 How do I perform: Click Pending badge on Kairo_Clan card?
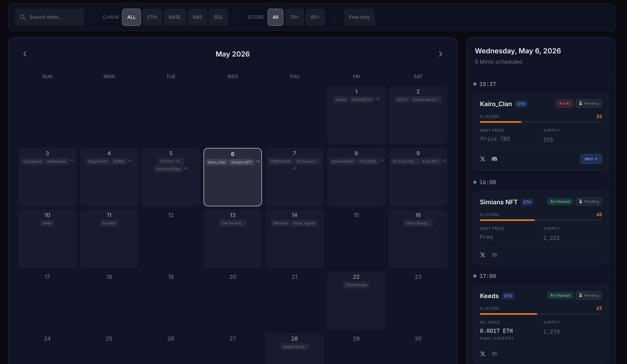pyautogui.click(x=589, y=103)
